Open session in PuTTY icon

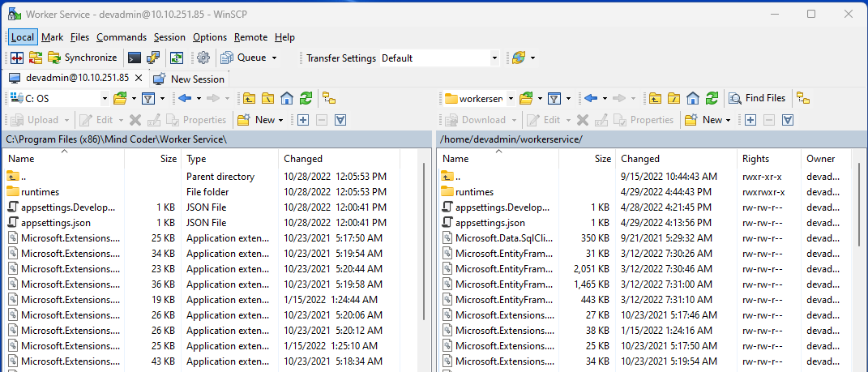153,58
